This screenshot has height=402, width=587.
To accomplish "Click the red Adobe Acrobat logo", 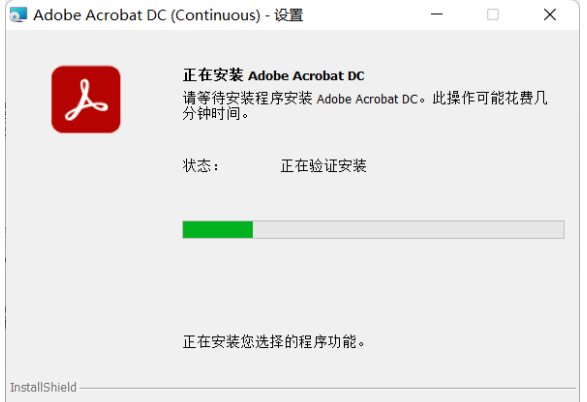I will (86, 99).
